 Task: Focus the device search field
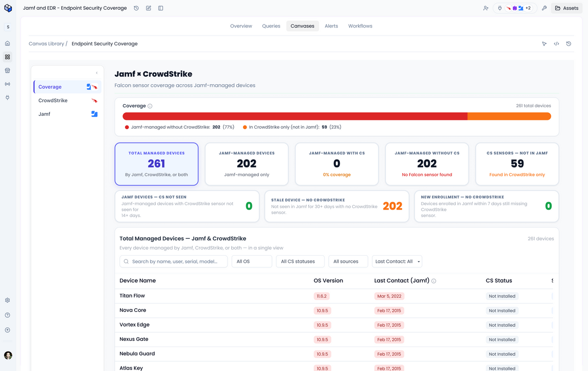pyautogui.click(x=174, y=261)
